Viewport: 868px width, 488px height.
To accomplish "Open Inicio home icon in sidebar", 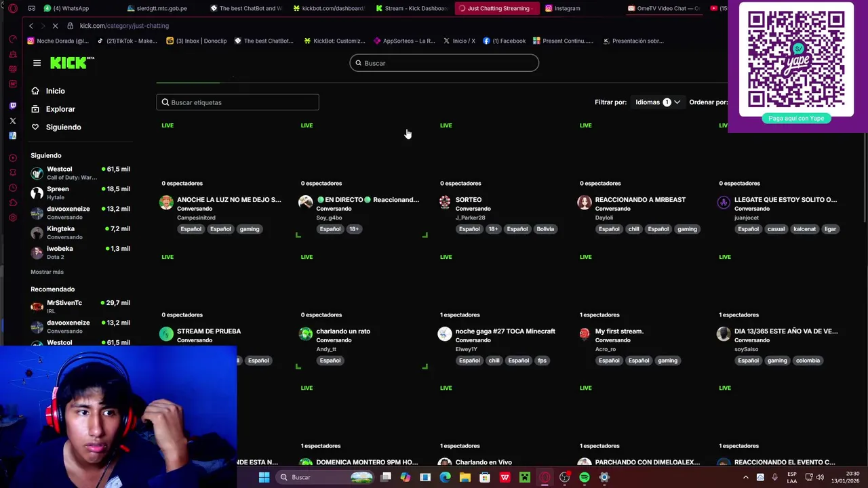I will (35, 91).
